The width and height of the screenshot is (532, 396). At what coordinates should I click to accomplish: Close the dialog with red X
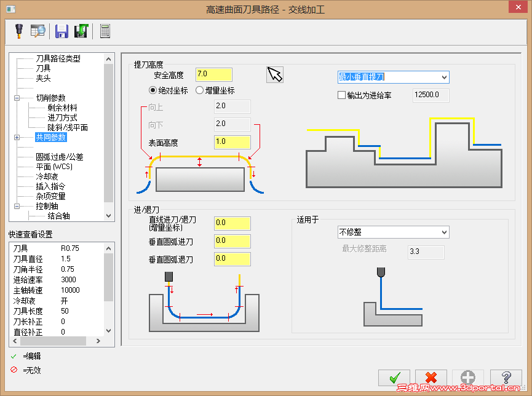click(x=518, y=7)
